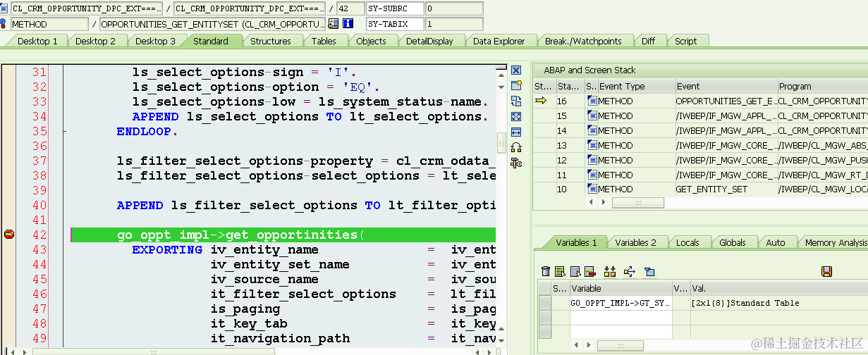Click the list icon with red minus

pyautogui.click(x=590, y=271)
